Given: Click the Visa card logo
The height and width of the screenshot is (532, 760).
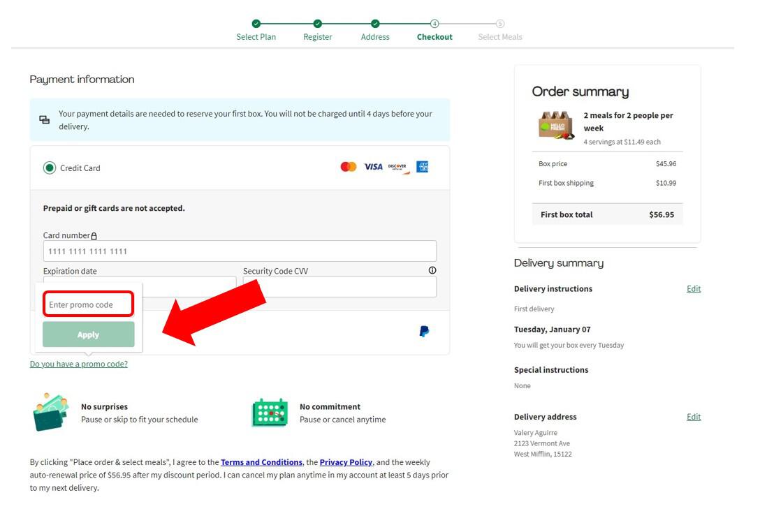Looking at the screenshot, I should pyautogui.click(x=373, y=167).
